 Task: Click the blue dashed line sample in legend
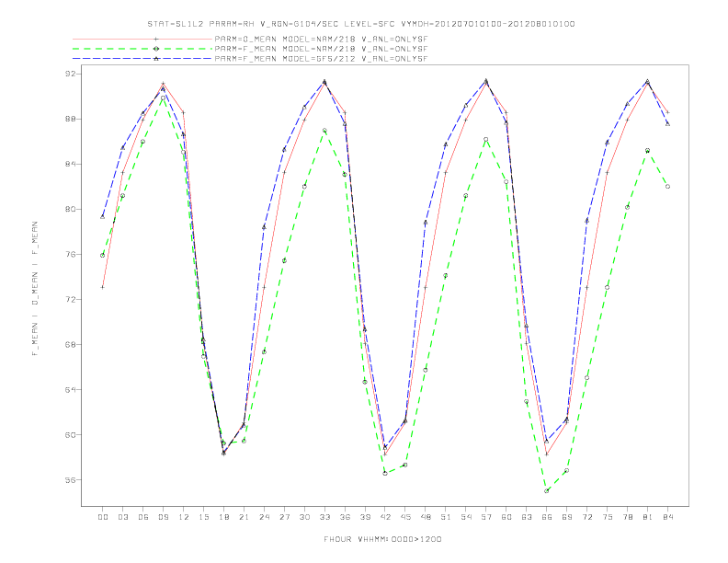[x=142, y=59]
